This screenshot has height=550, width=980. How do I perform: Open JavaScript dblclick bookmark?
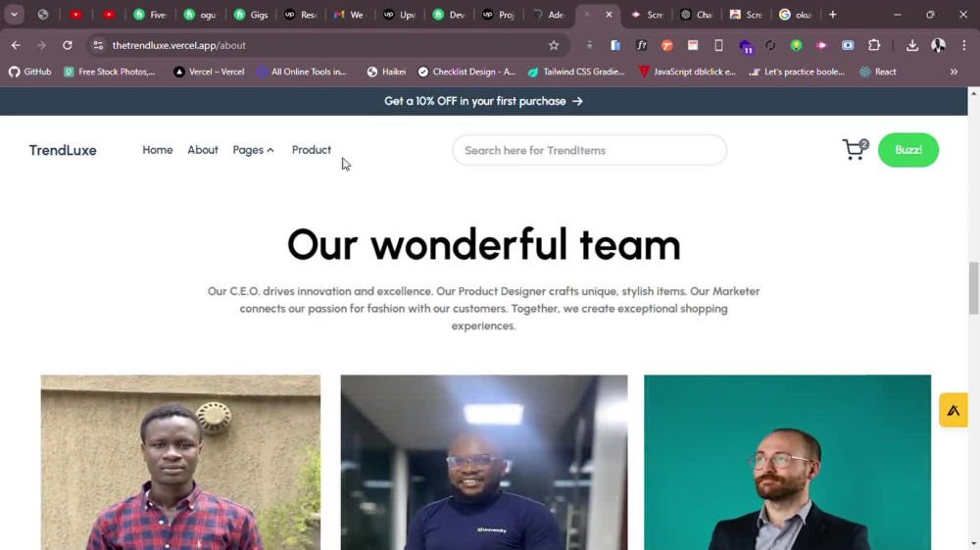[688, 72]
